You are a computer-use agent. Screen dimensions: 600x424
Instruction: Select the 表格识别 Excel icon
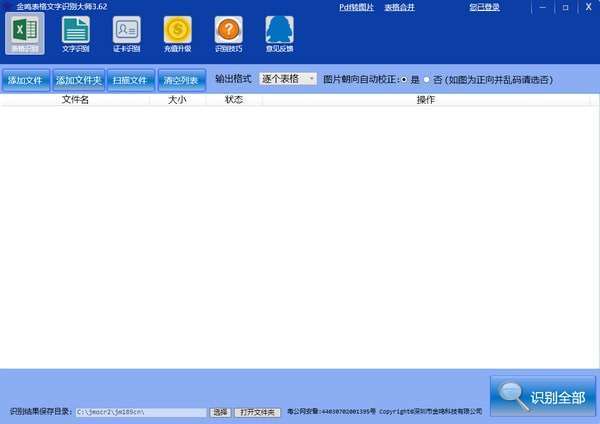tap(25, 34)
